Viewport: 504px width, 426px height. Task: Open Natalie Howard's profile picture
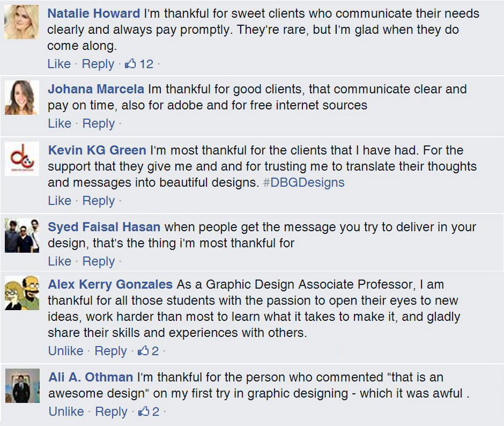21,22
